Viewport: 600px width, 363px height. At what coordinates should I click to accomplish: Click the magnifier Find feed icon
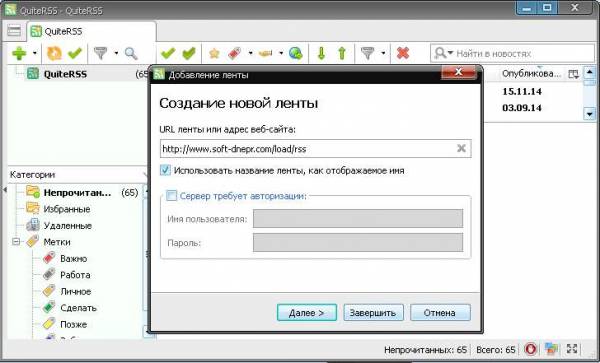[131, 54]
